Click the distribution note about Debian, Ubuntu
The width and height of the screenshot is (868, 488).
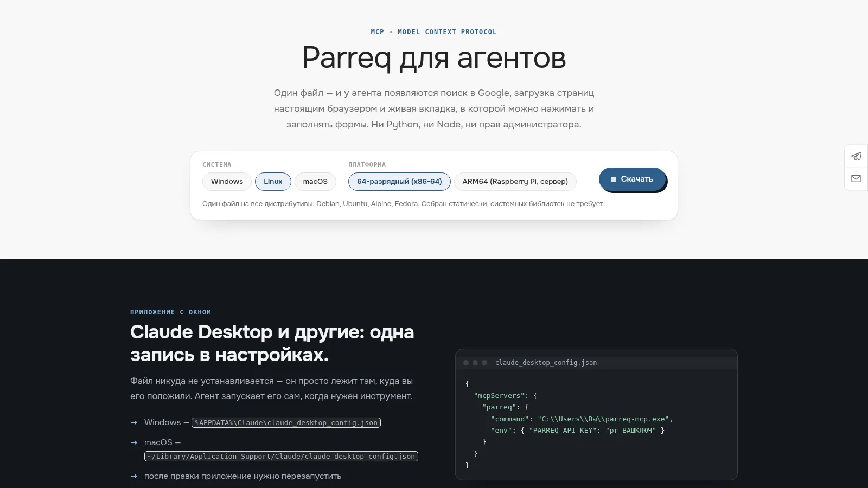pyautogui.click(x=404, y=204)
